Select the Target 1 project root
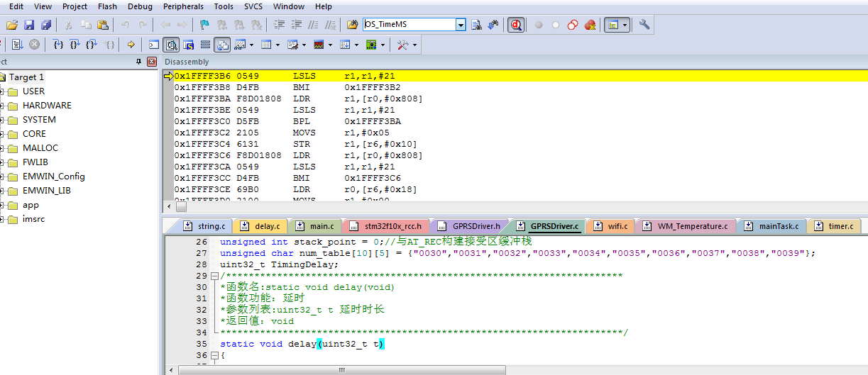The image size is (868, 375). pyautogui.click(x=26, y=77)
